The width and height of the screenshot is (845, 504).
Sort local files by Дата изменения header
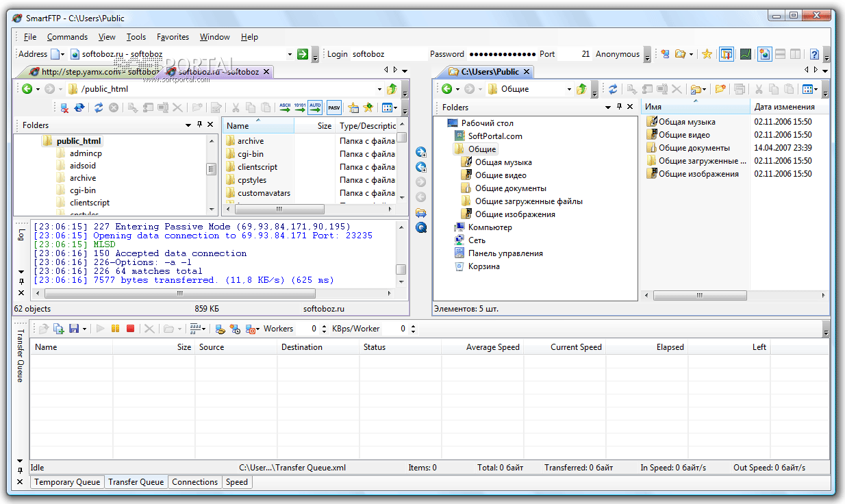tap(790, 107)
